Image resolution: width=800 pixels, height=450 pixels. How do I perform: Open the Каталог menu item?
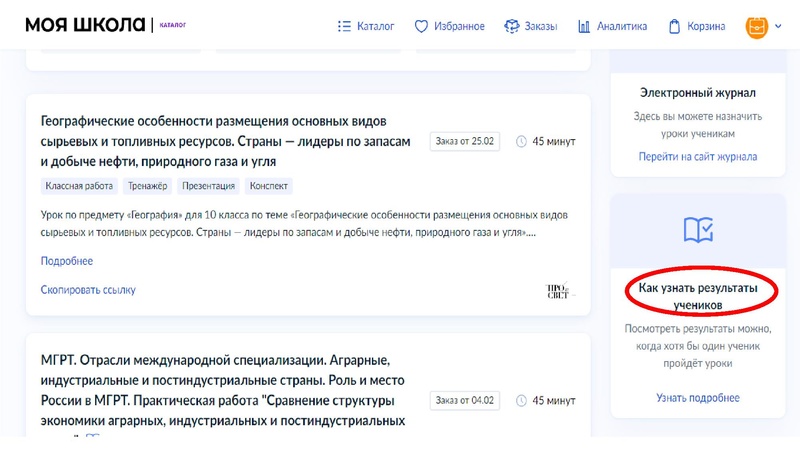(376, 26)
